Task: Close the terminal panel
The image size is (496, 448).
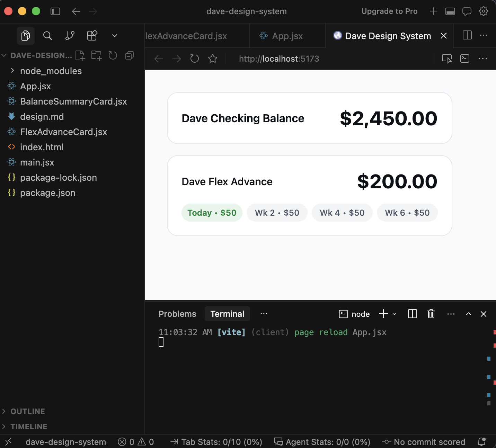Action: click(x=484, y=314)
